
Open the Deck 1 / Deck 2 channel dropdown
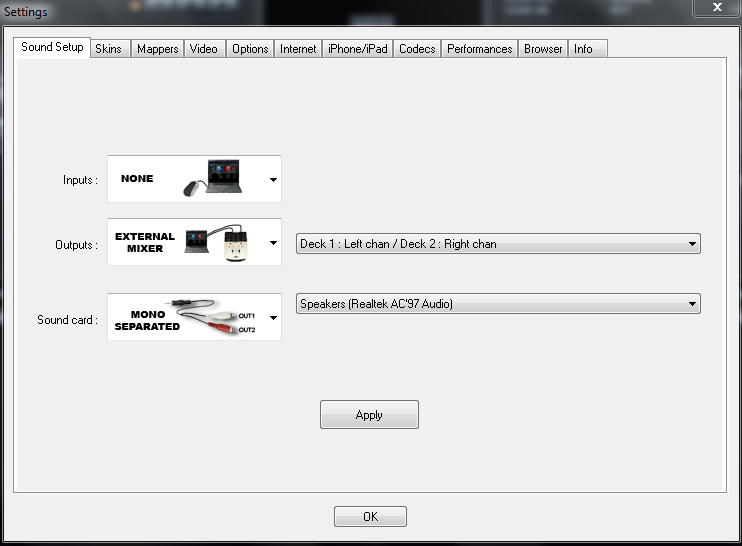click(498, 244)
